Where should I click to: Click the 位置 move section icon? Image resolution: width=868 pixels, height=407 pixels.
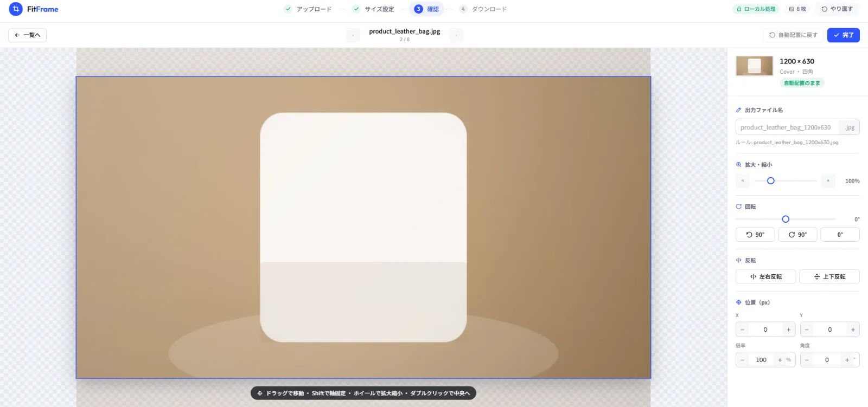[x=738, y=302]
